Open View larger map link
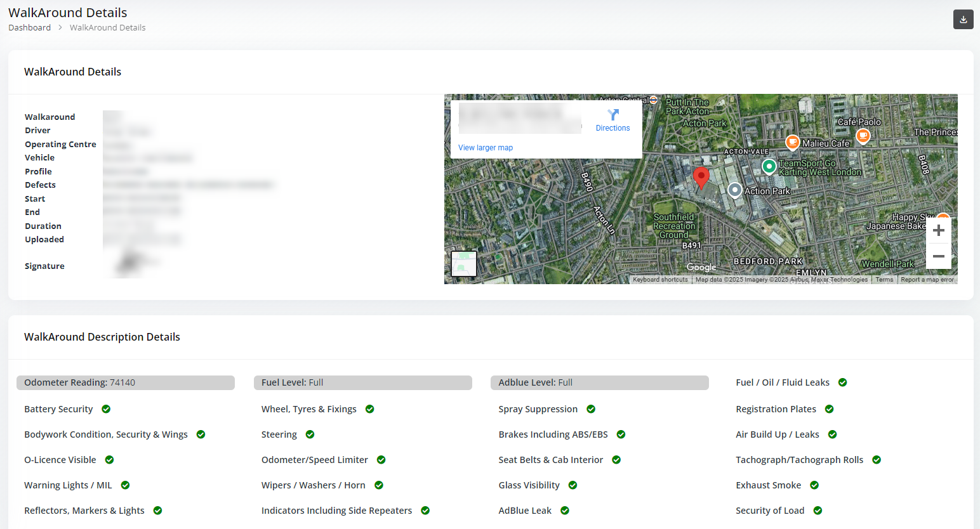This screenshot has width=980, height=529. (x=486, y=148)
